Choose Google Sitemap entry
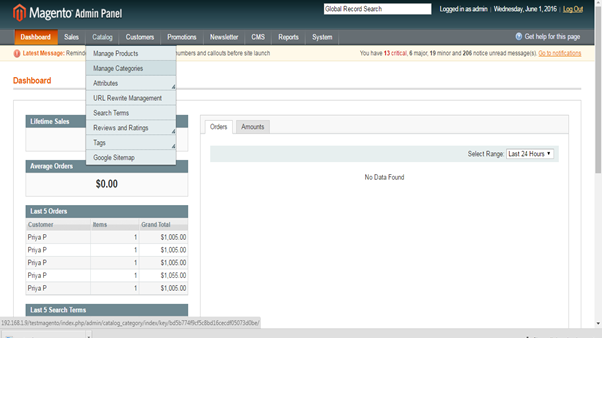The height and width of the screenshot is (399, 602). (131, 157)
